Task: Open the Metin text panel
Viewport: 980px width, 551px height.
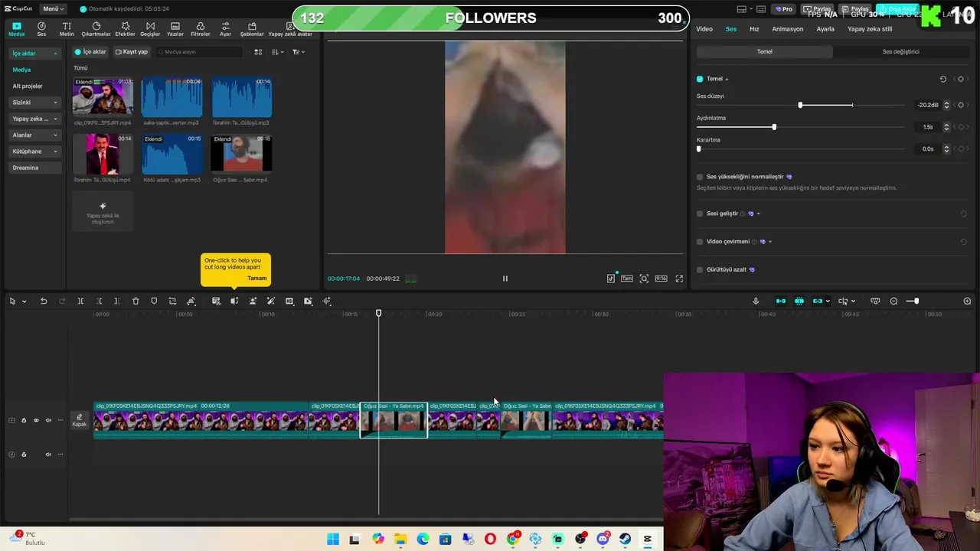Action: (67, 29)
